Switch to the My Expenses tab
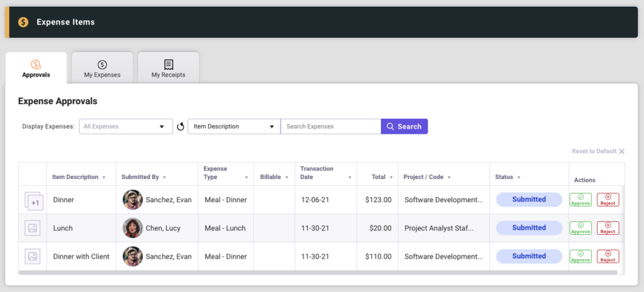644x292 pixels. coord(102,68)
